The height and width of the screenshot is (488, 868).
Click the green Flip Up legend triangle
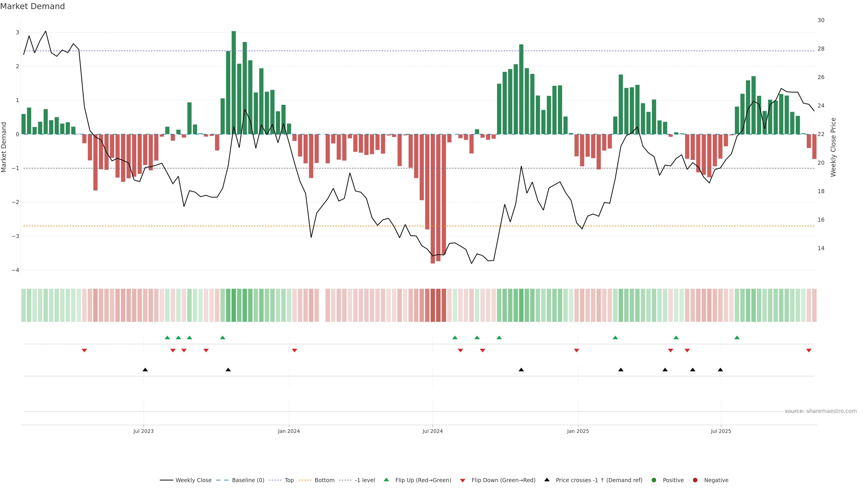click(386, 480)
